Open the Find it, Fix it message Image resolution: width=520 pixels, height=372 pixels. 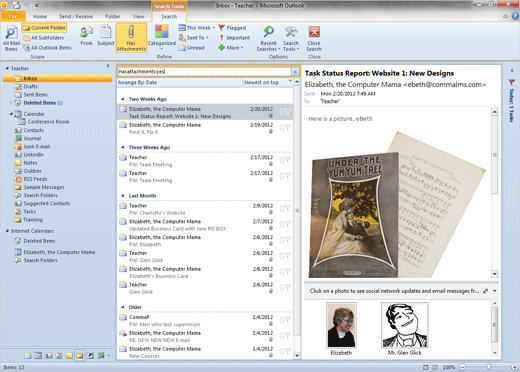tap(205, 128)
